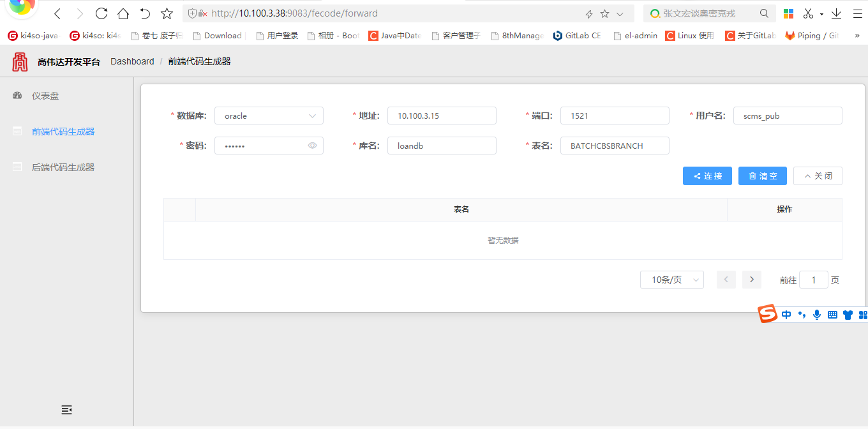The image size is (868, 429).
Task: Go to next page arrow in pagination
Action: coord(752,280)
